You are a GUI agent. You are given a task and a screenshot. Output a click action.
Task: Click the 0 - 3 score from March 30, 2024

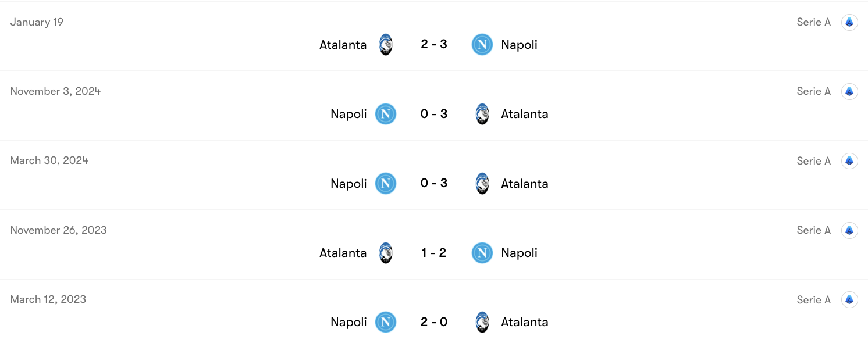[x=433, y=183]
